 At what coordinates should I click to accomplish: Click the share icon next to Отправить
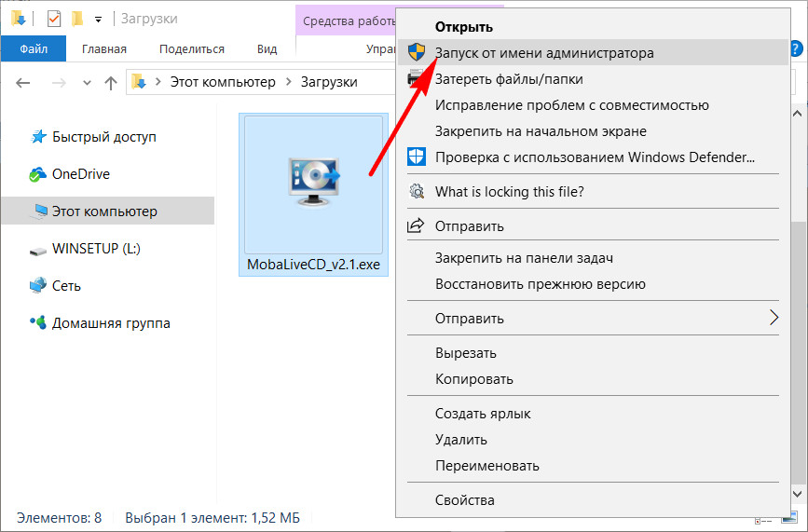coord(417,225)
